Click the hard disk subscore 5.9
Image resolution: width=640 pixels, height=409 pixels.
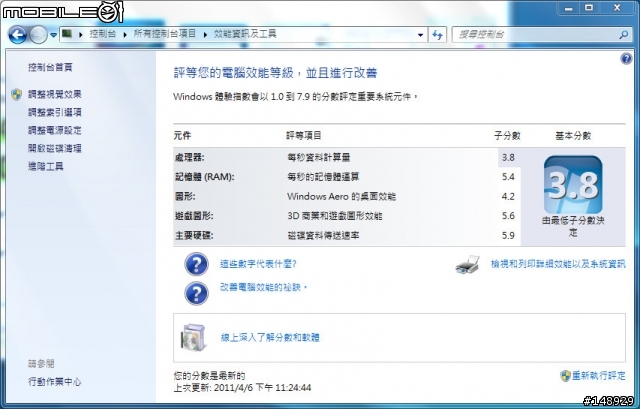click(508, 236)
